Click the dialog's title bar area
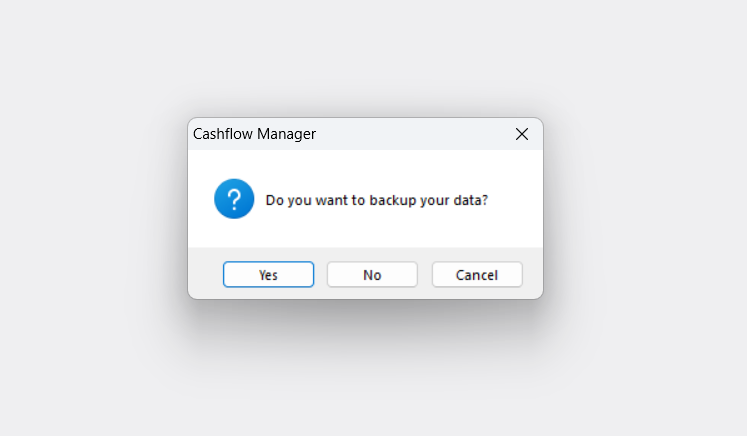 tap(365, 134)
